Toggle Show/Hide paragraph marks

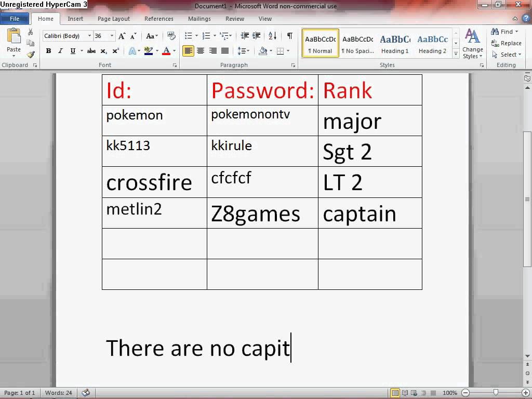(290, 36)
